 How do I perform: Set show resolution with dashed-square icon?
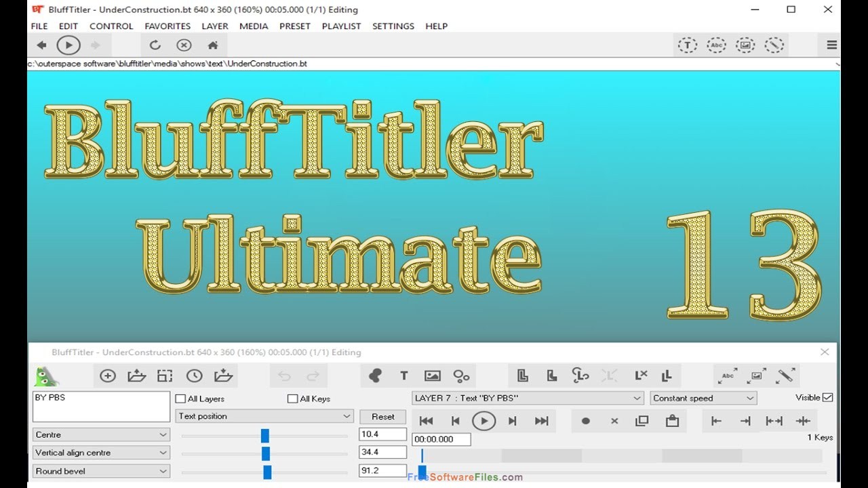165,375
